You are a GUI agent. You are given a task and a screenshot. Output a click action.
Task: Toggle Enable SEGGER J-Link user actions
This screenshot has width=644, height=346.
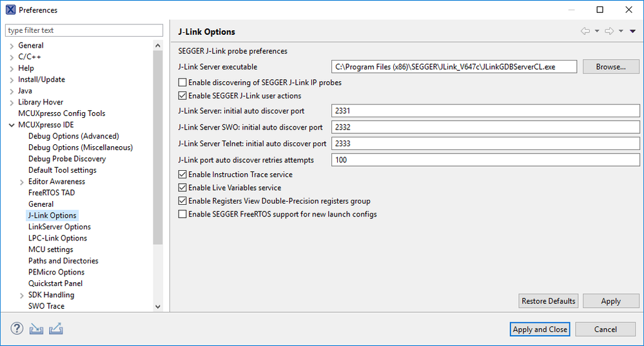coord(182,95)
